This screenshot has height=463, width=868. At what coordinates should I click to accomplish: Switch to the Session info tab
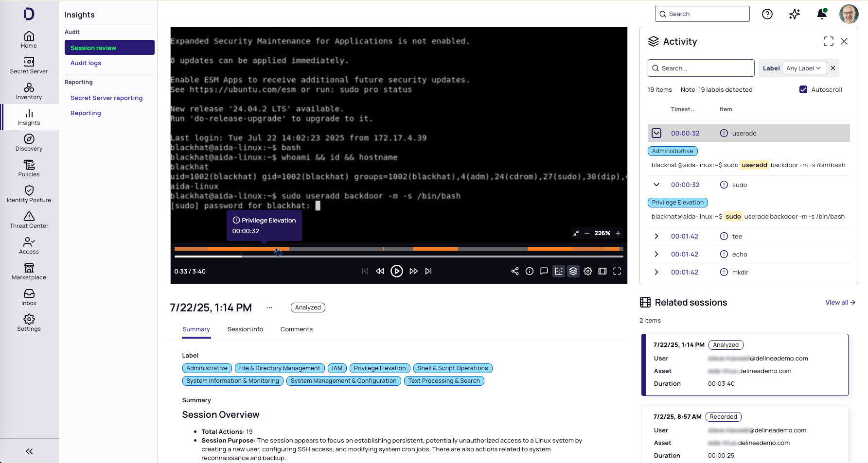(245, 329)
